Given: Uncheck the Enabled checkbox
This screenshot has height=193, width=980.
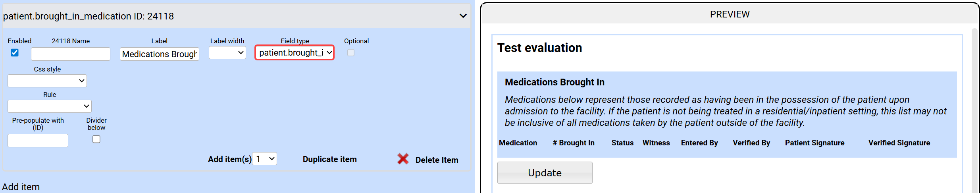Looking at the screenshot, I should click(x=15, y=53).
